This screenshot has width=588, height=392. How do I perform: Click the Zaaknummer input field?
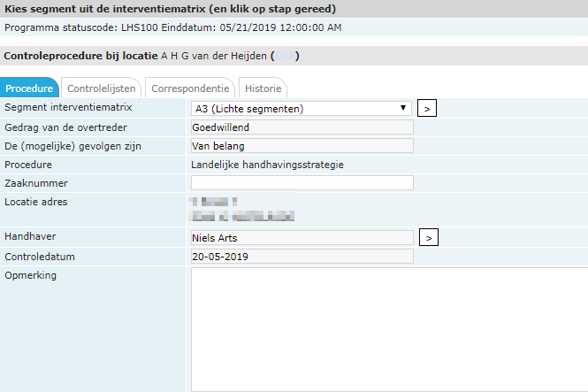[x=302, y=183]
